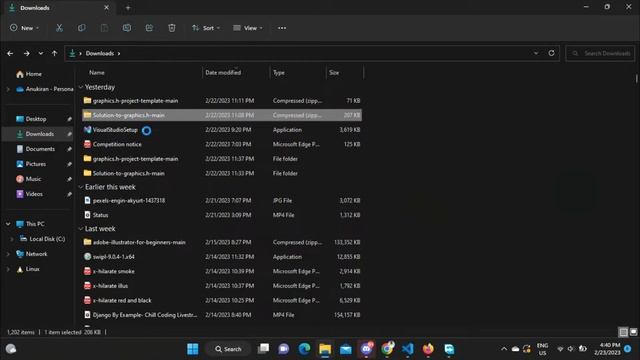
Task: Sort by Name column header
Action: click(x=97, y=72)
